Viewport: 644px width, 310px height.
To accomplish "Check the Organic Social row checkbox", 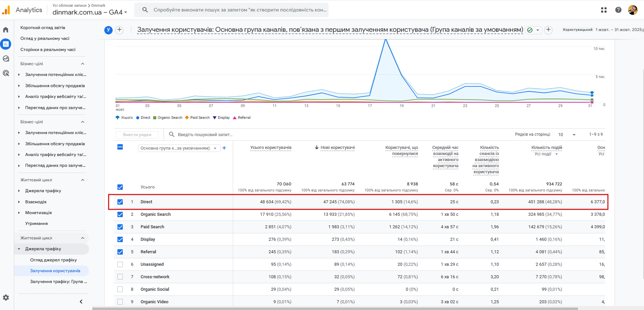I will pos(120,289).
